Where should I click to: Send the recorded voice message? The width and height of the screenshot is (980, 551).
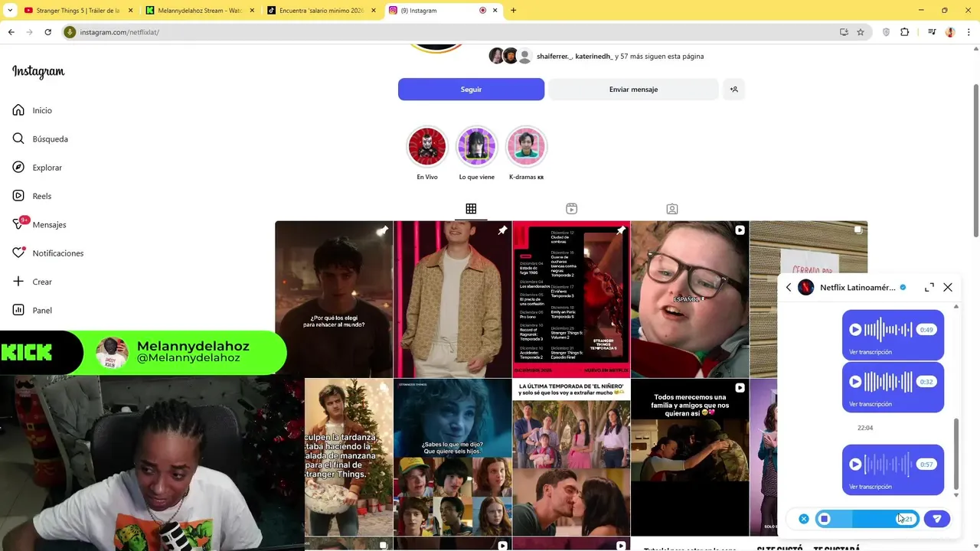[x=936, y=519]
